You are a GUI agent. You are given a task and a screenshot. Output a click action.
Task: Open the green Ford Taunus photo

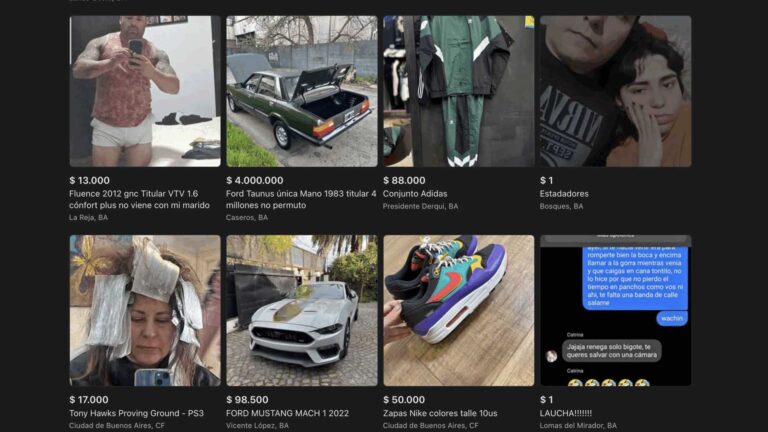tap(302, 91)
